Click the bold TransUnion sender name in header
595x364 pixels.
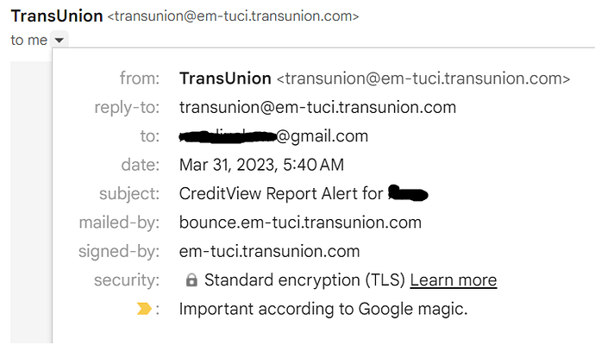point(56,16)
